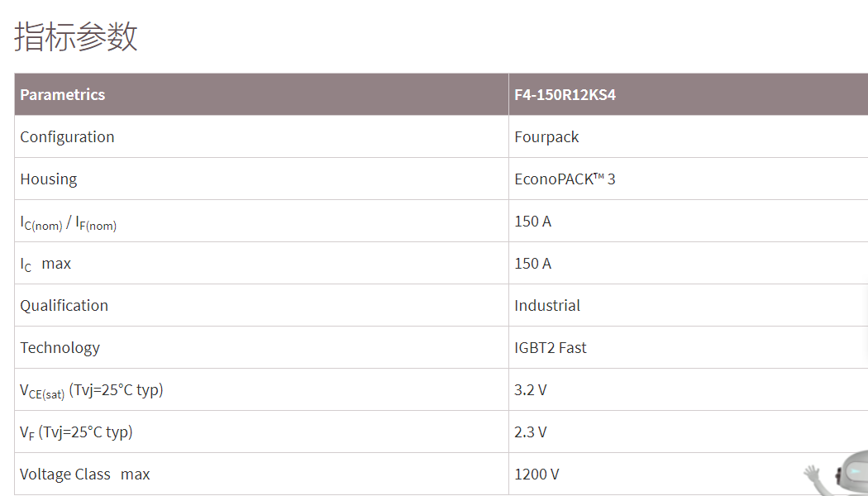The width and height of the screenshot is (868, 496).
Task: Click the chatbot robot assistant icon
Action: click(843, 474)
